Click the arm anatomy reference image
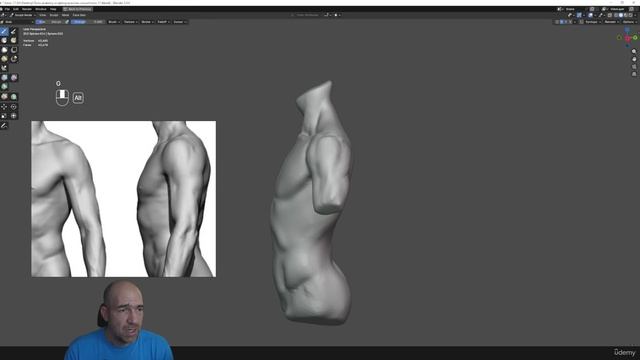Image resolution: width=640 pixels, height=360 pixels. pyautogui.click(x=124, y=199)
